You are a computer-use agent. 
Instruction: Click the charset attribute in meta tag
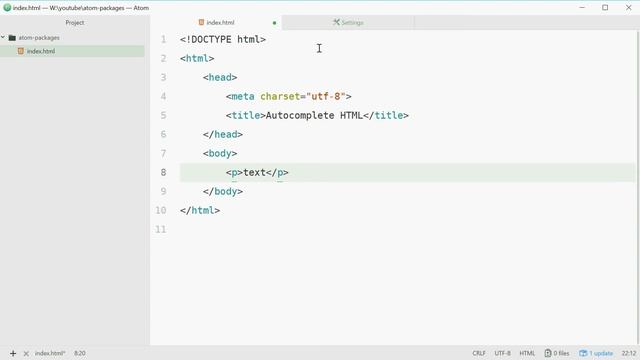pos(280,96)
